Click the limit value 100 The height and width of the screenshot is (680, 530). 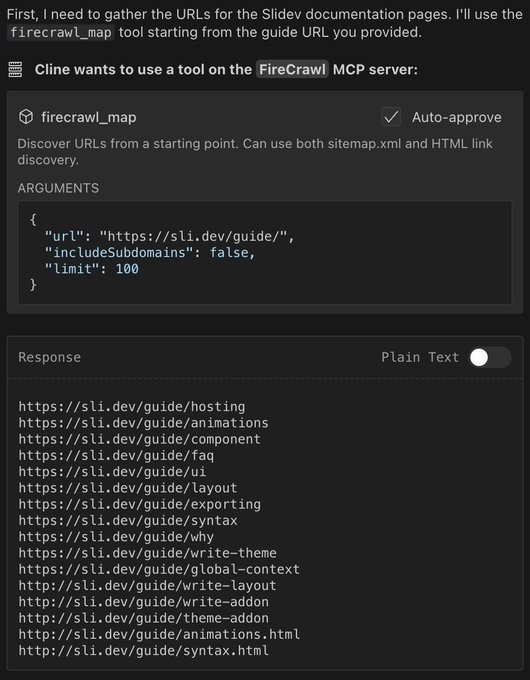127,269
